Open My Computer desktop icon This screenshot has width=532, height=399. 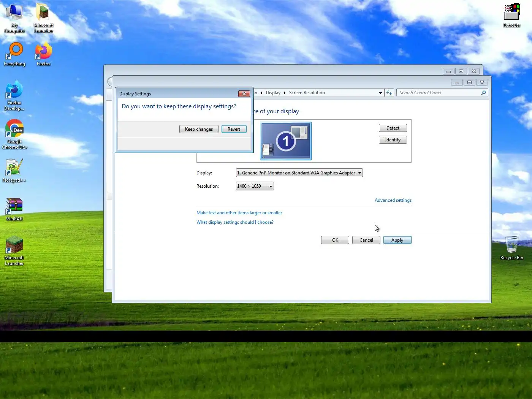coord(14,18)
